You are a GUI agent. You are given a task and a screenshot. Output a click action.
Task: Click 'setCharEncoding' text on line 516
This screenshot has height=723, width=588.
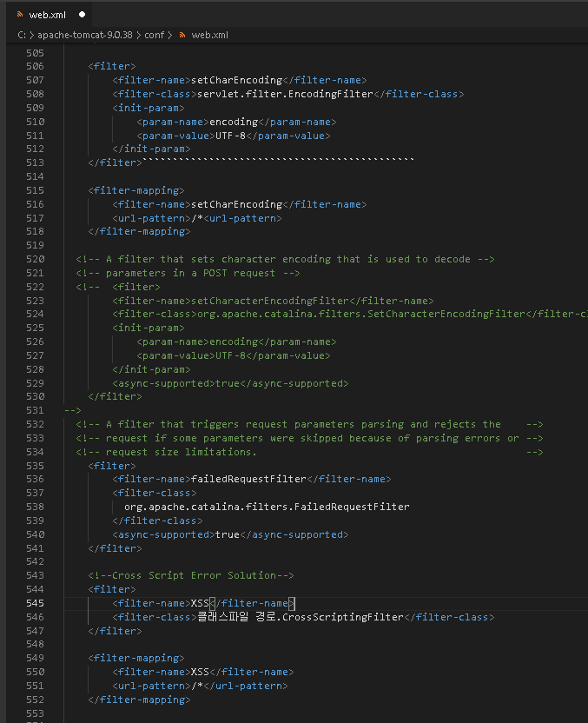(x=236, y=204)
